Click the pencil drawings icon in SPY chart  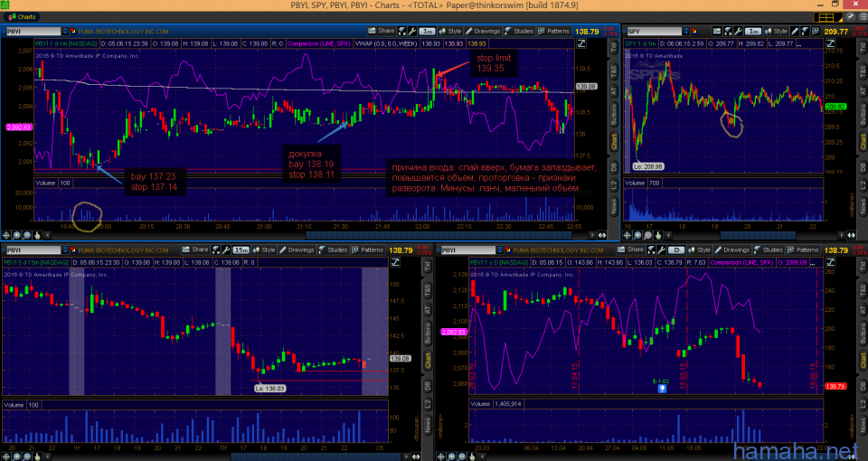795,31
